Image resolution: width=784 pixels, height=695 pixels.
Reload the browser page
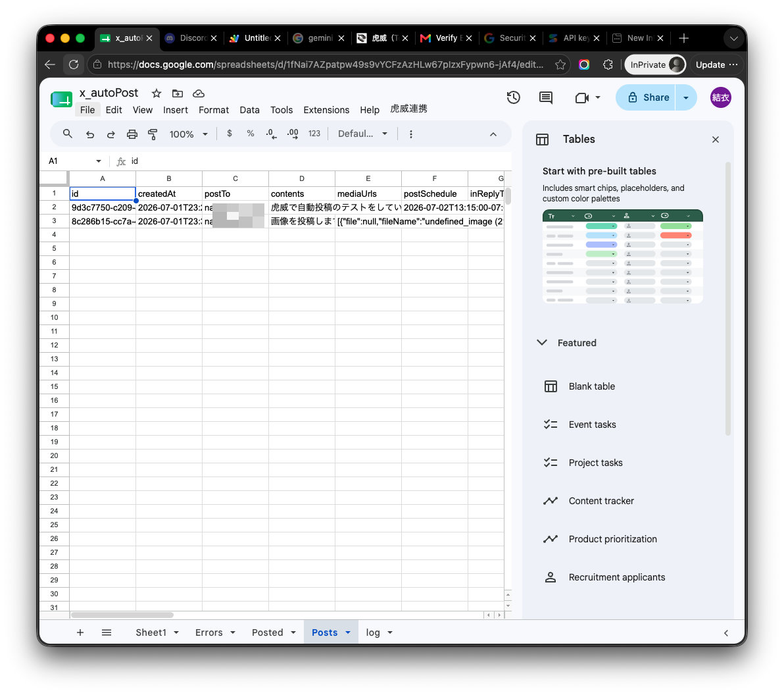tap(74, 64)
